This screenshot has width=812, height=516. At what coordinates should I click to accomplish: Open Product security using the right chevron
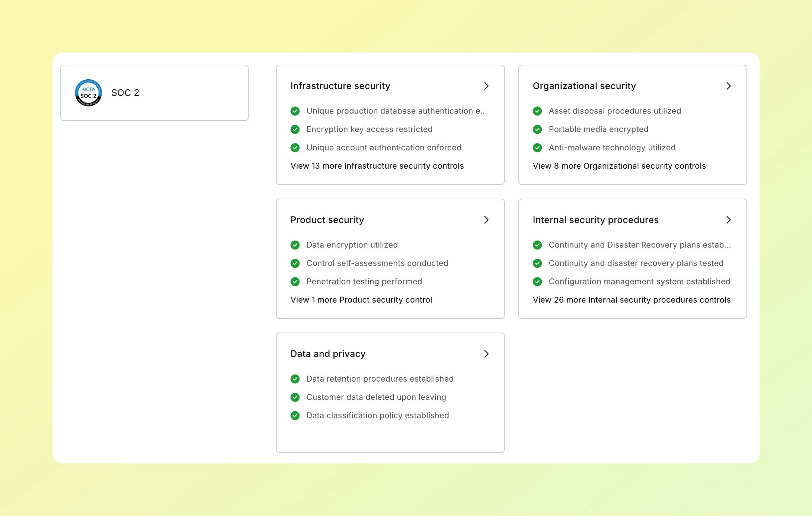click(x=486, y=220)
